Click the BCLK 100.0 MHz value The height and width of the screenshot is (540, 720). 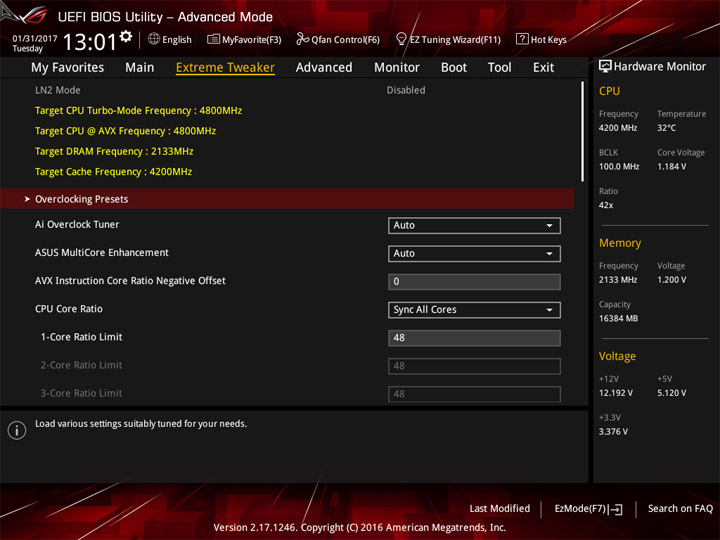click(619, 167)
